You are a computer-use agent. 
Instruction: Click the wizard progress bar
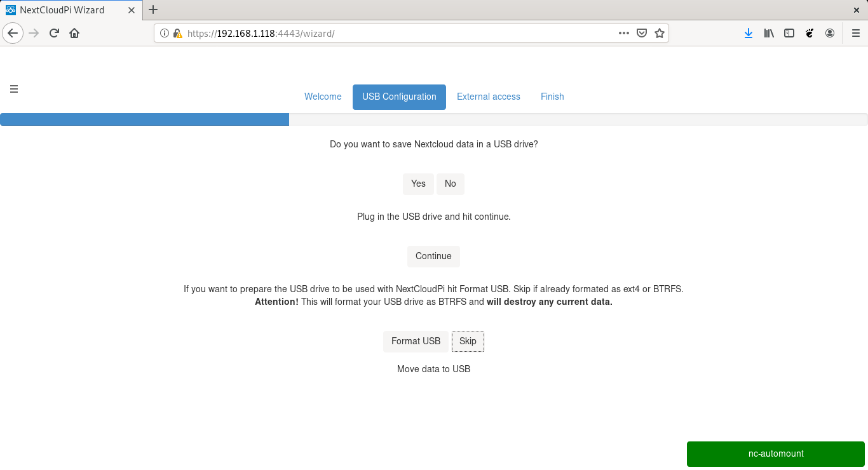pyautogui.click(x=434, y=119)
